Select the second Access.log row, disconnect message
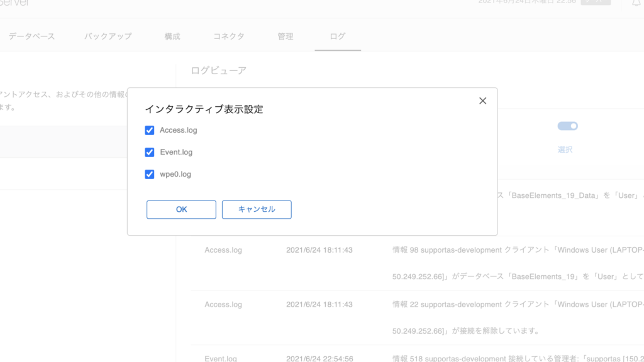 click(x=223, y=304)
